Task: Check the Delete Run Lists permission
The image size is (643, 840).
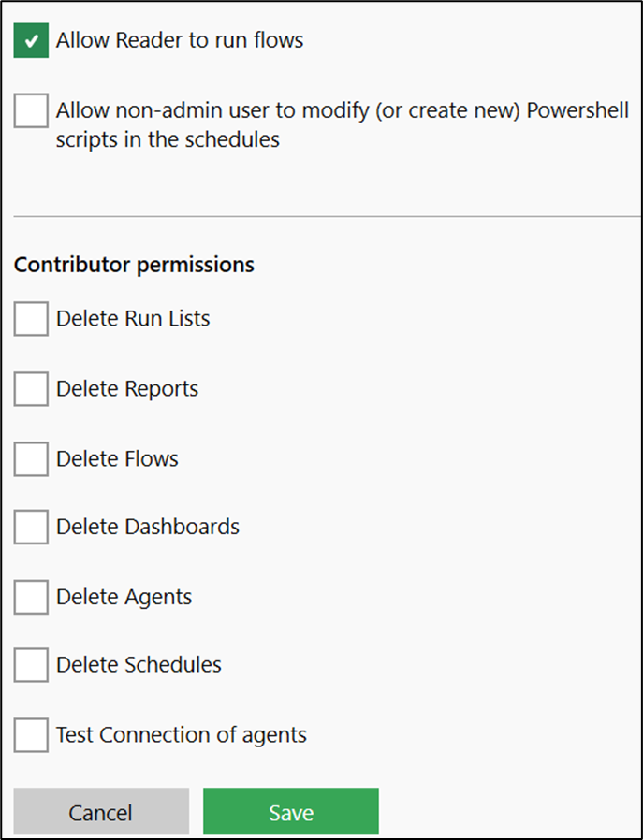Action: coord(30,318)
